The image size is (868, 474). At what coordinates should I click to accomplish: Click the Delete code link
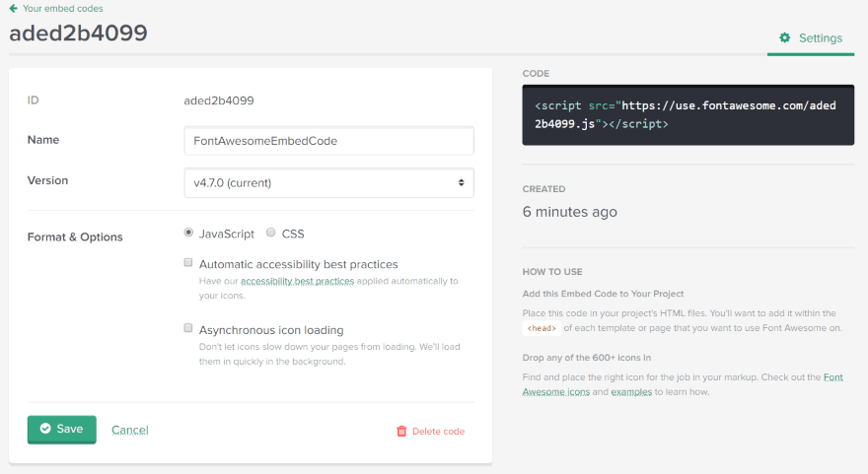tap(438, 432)
